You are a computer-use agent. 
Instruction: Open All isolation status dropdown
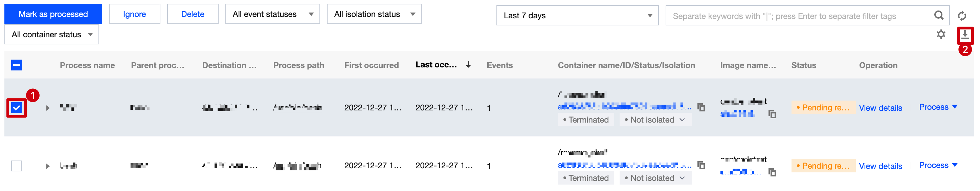(374, 14)
